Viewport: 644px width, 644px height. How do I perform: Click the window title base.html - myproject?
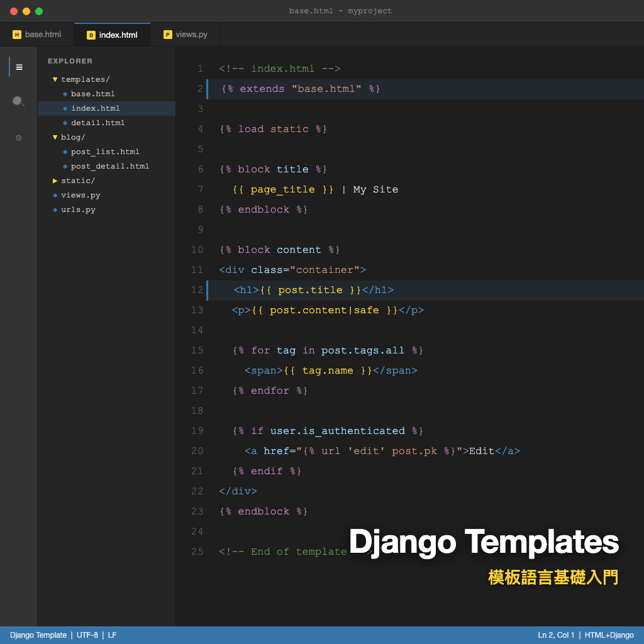340,11
